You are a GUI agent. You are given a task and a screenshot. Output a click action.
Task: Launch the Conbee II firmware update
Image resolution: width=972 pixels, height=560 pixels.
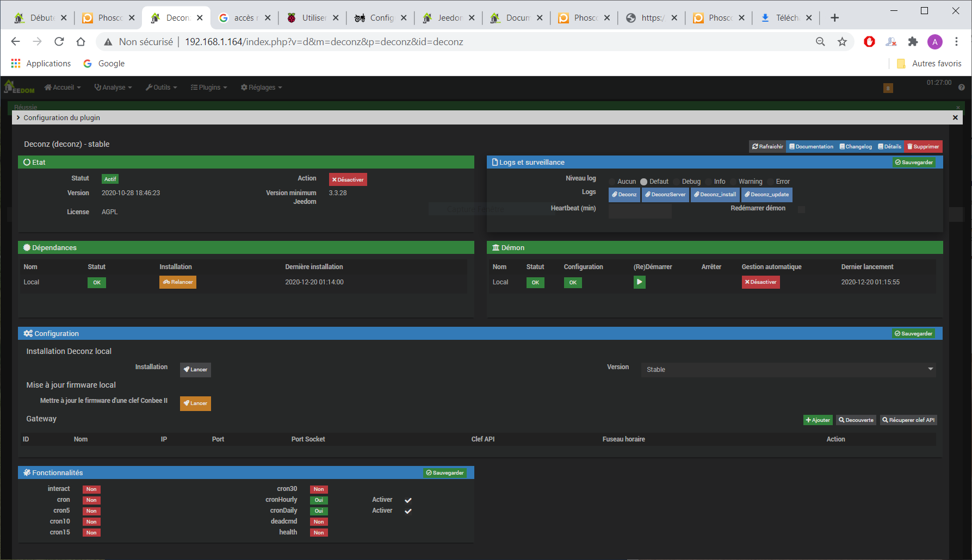tap(195, 403)
